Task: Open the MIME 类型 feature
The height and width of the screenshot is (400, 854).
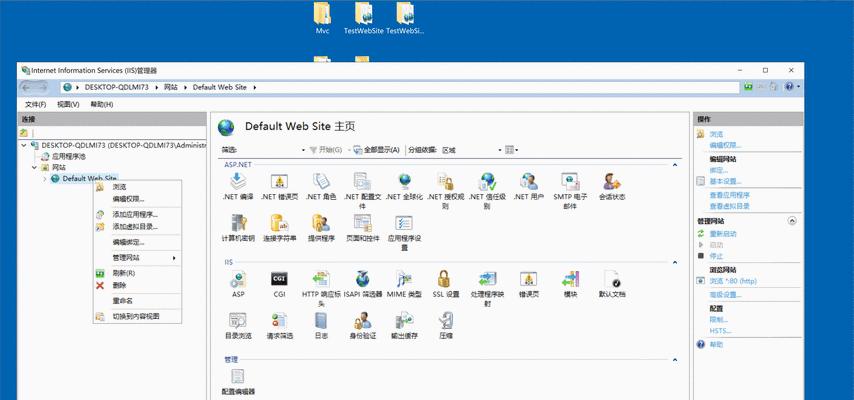Action: pyautogui.click(x=404, y=284)
